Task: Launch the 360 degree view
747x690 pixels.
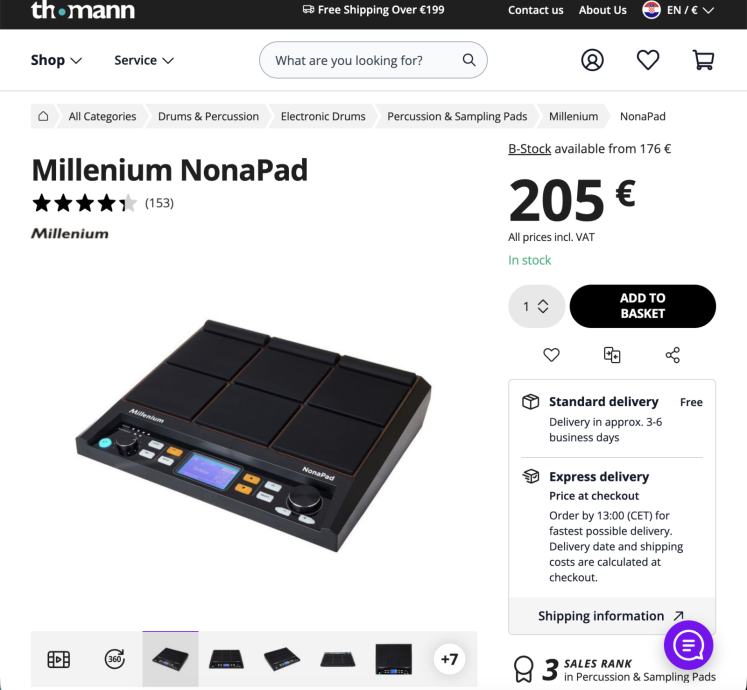Action: 114,659
